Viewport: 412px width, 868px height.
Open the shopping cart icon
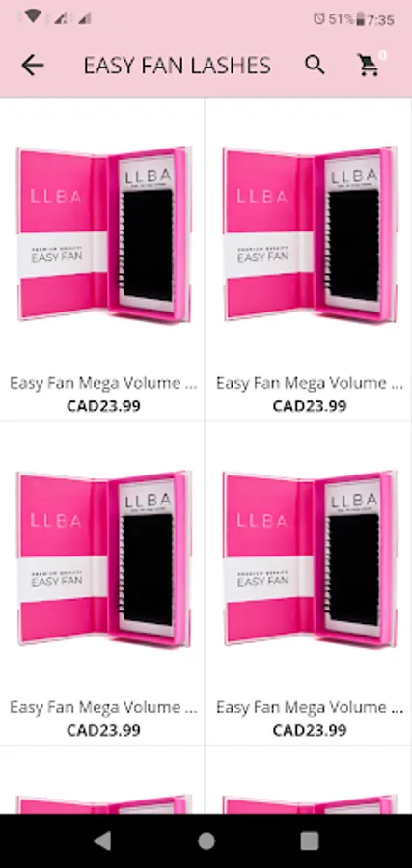pos(369,66)
